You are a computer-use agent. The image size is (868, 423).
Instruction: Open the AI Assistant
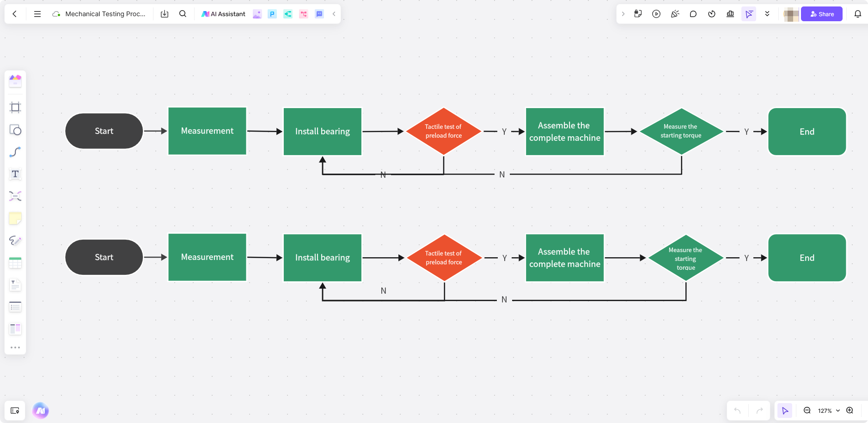coord(223,14)
